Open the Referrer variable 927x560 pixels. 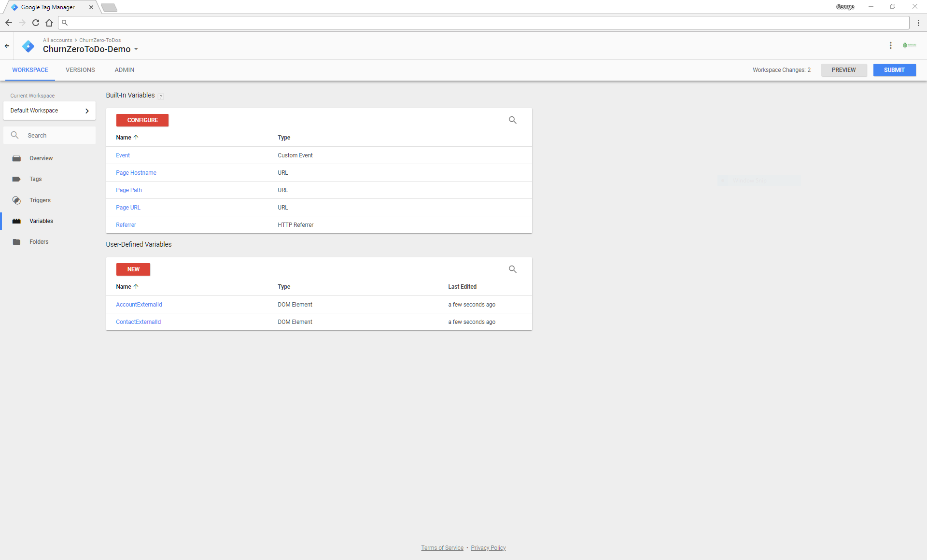(126, 225)
